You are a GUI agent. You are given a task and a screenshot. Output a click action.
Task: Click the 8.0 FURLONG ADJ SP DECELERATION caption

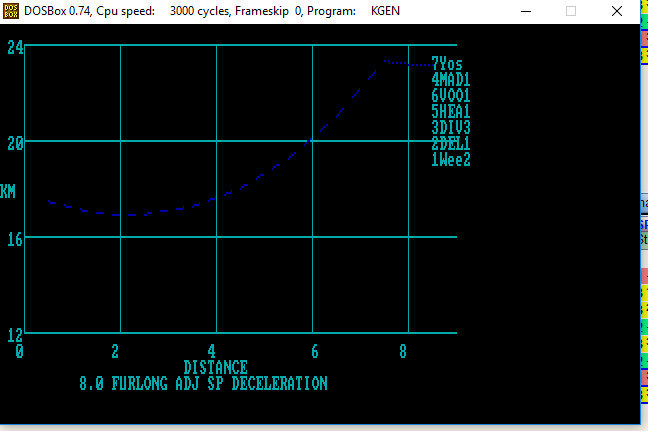[203, 383]
